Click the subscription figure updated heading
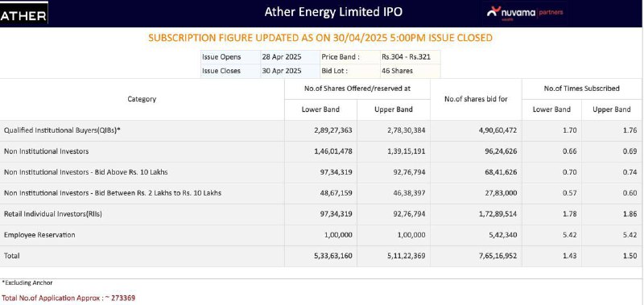The height and width of the screenshot is (305, 644). coord(320,38)
